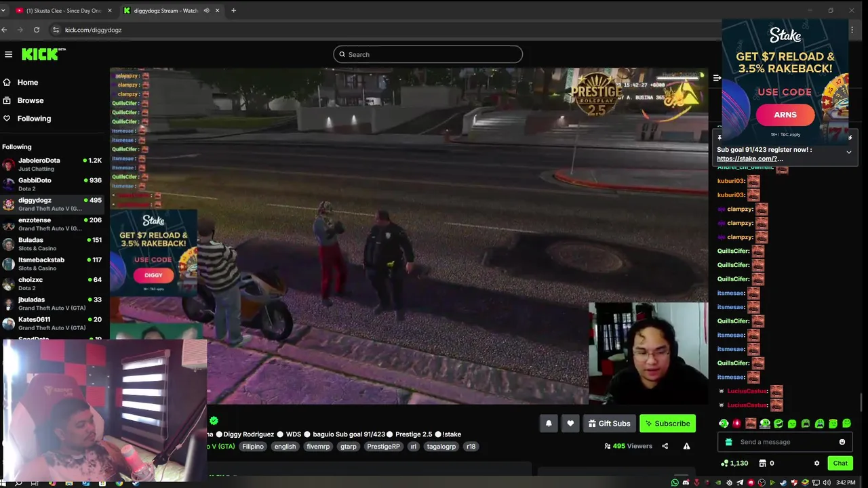868x488 pixels.
Task: Send message with the Chat button
Action: (x=840, y=463)
